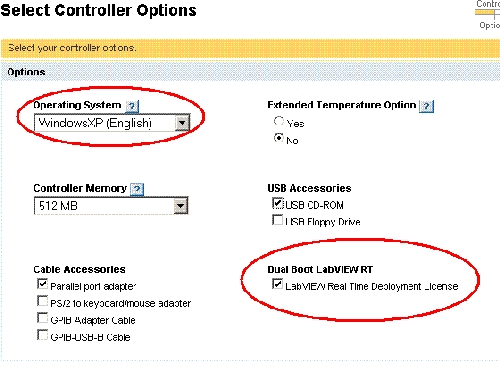This screenshot has width=500, height=368.
Task: Enable the USB Floppy Drive checkbox
Action: [x=277, y=220]
